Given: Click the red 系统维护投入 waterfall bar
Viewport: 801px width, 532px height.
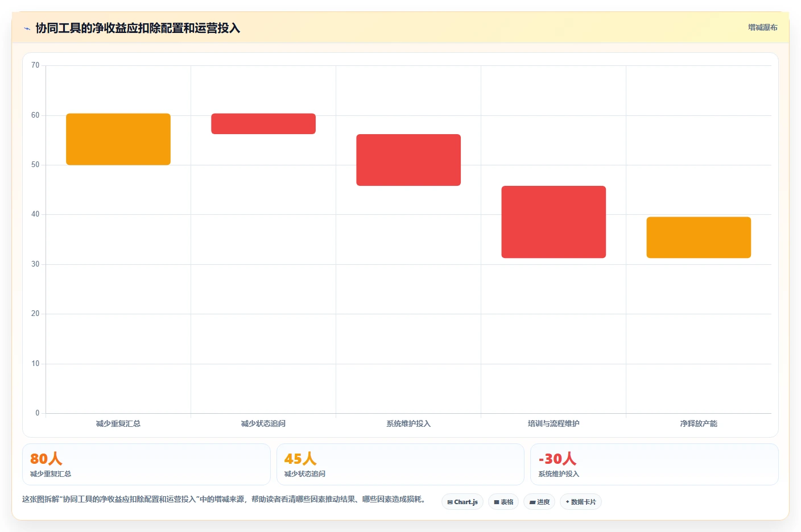Looking at the screenshot, I should point(408,160).
